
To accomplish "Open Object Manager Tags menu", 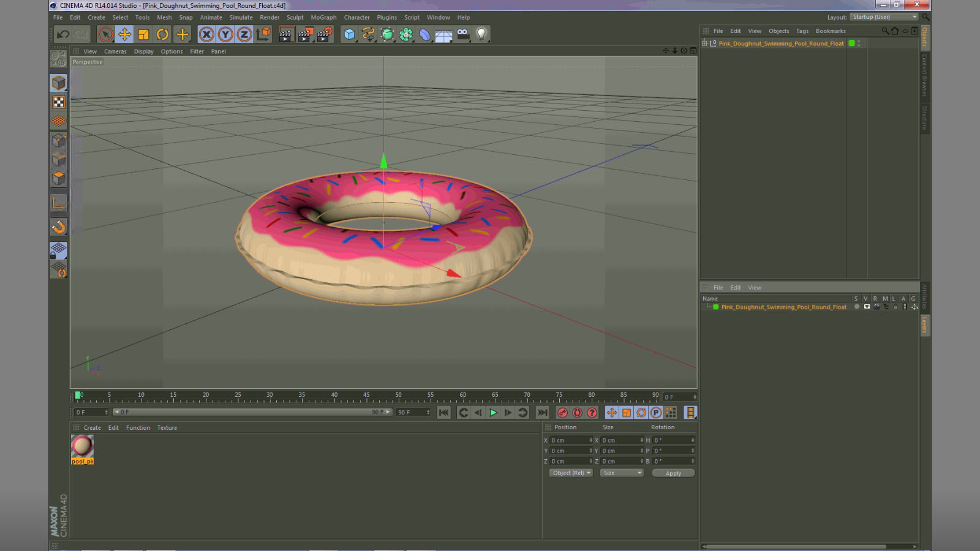I will pyautogui.click(x=802, y=31).
